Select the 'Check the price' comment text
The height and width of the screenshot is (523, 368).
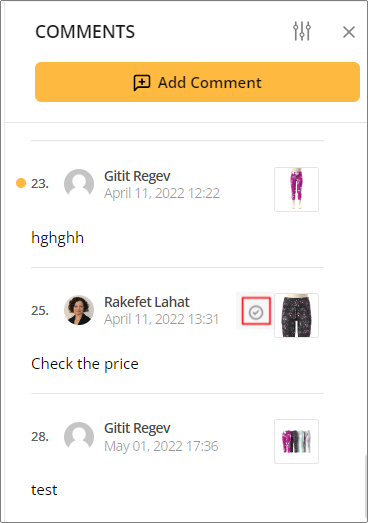tap(85, 364)
